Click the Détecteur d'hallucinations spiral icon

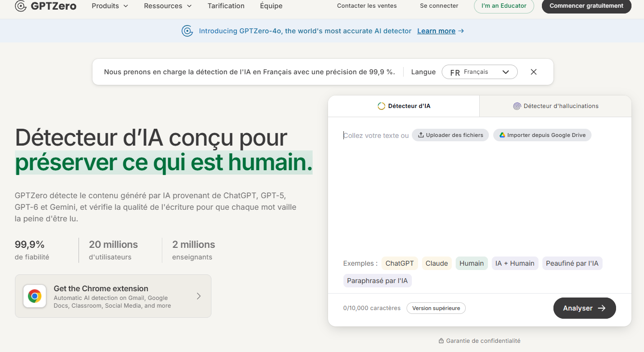517,106
